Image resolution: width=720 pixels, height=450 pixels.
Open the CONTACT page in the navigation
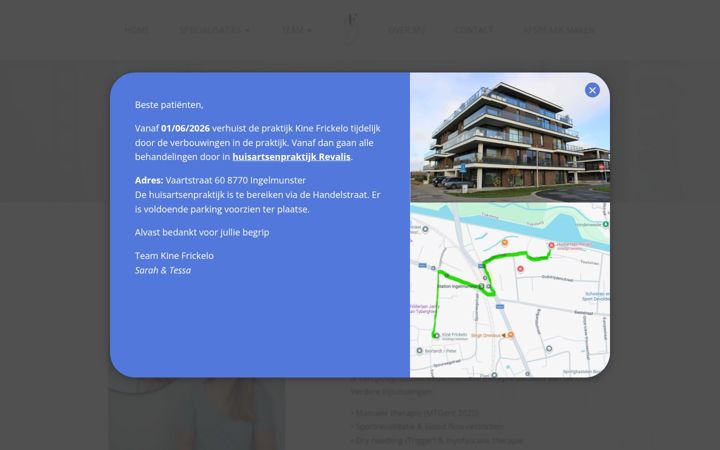tap(473, 30)
